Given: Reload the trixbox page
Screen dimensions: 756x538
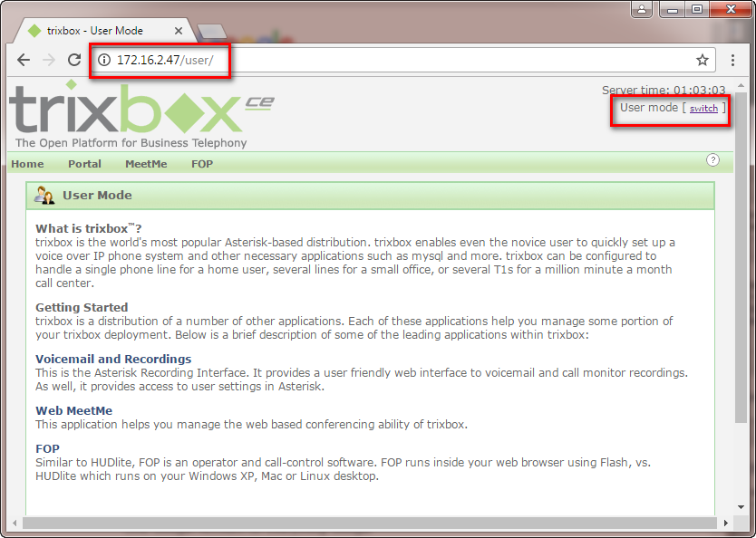Looking at the screenshot, I should [75, 60].
